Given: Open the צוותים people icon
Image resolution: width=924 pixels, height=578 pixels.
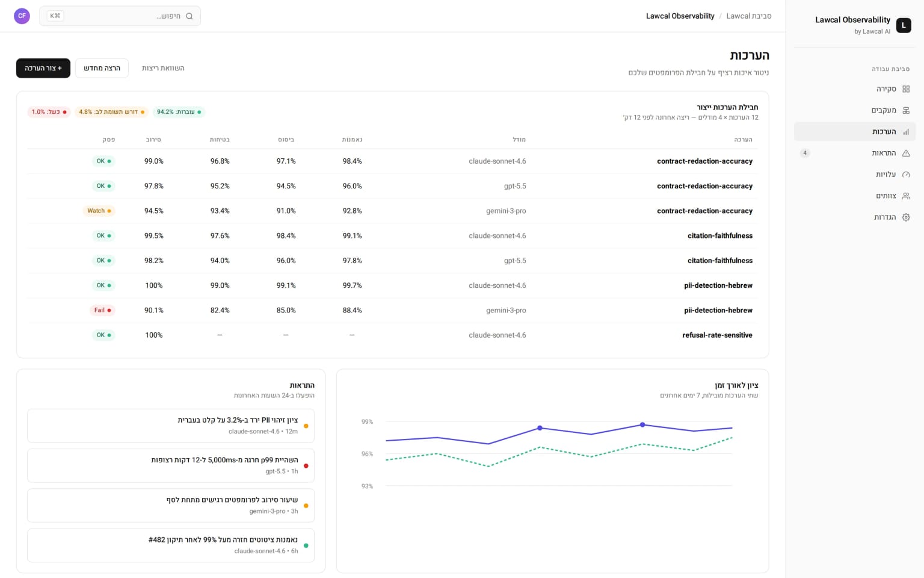Looking at the screenshot, I should 906,196.
